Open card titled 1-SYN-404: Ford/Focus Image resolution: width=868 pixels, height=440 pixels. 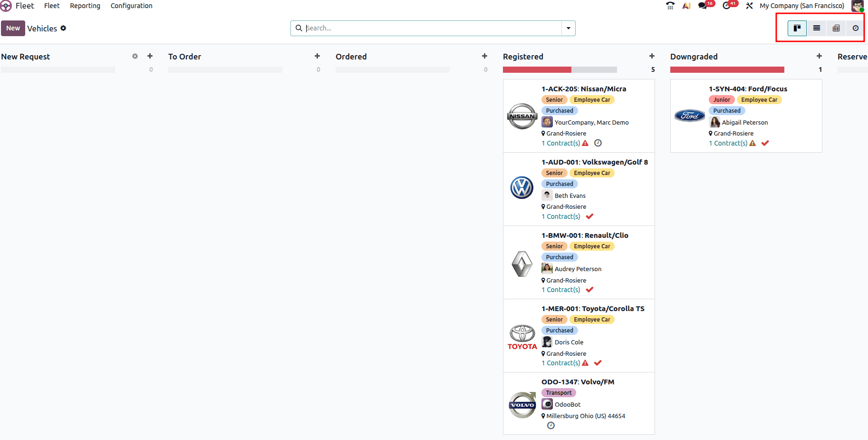748,89
